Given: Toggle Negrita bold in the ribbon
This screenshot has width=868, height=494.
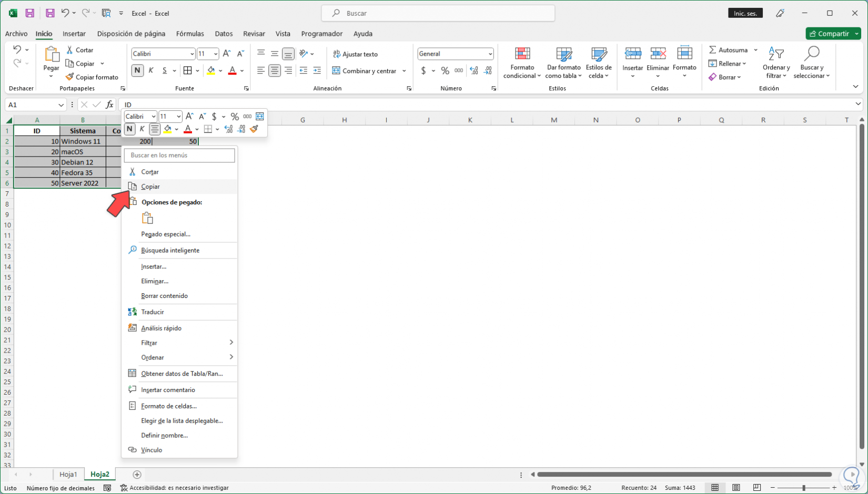Looking at the screenshot, I should [x=137, y=70].
